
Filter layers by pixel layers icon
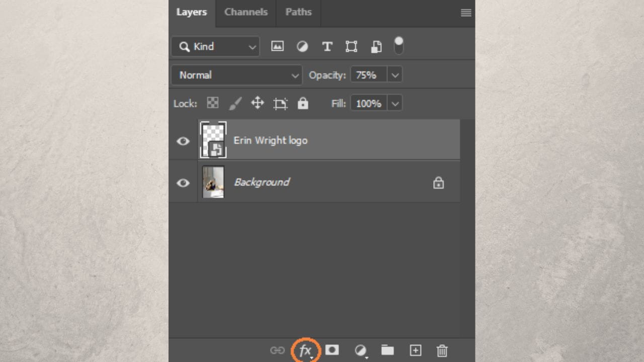tap(277, 46)
